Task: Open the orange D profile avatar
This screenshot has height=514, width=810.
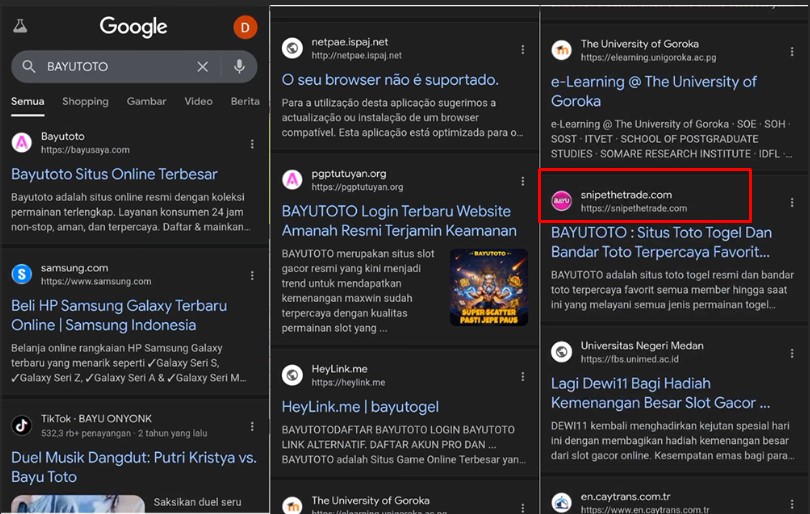Action: tap(245, 27)
